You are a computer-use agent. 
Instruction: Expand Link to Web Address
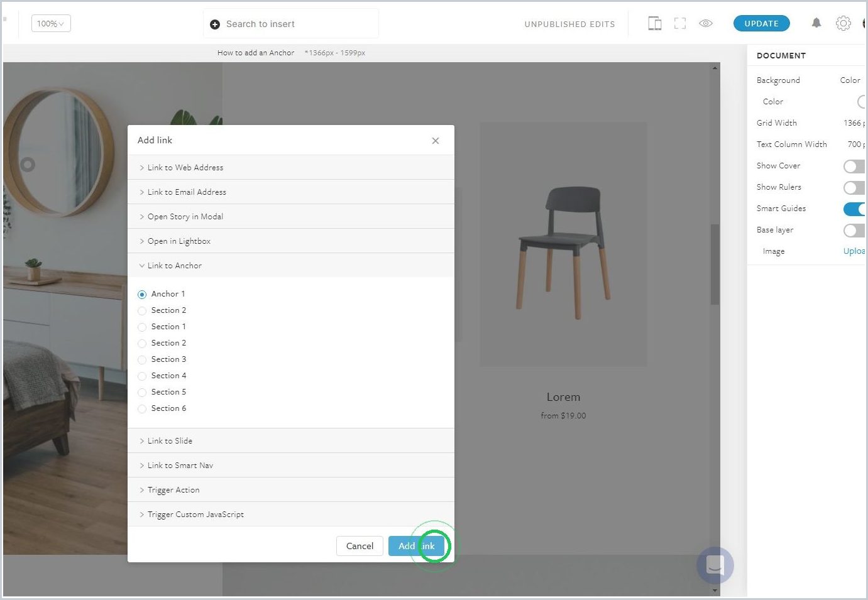click(x=291, y=168)
